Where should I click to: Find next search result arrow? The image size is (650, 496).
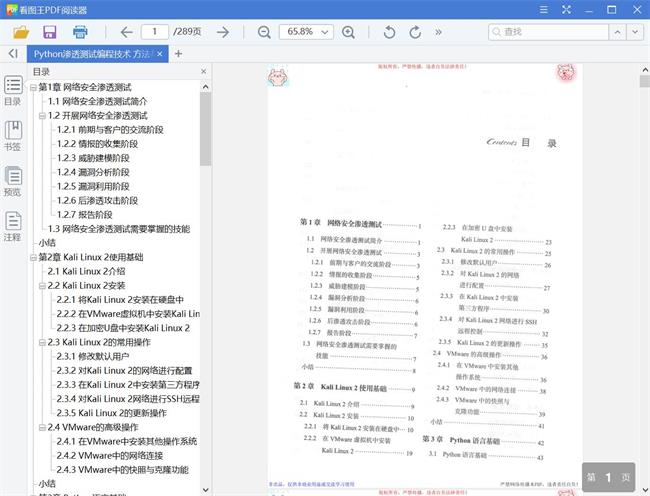(x=635, y=32)
